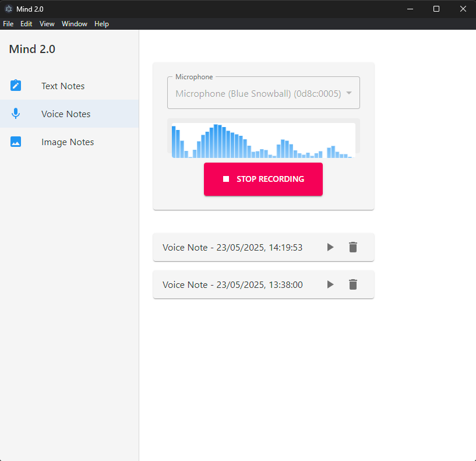Open the View menu
476x461 pixels.
(47, 24)
